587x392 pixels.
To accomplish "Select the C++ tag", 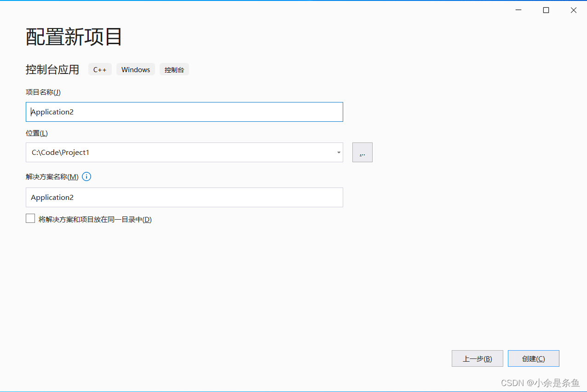I will coord(100,69).
